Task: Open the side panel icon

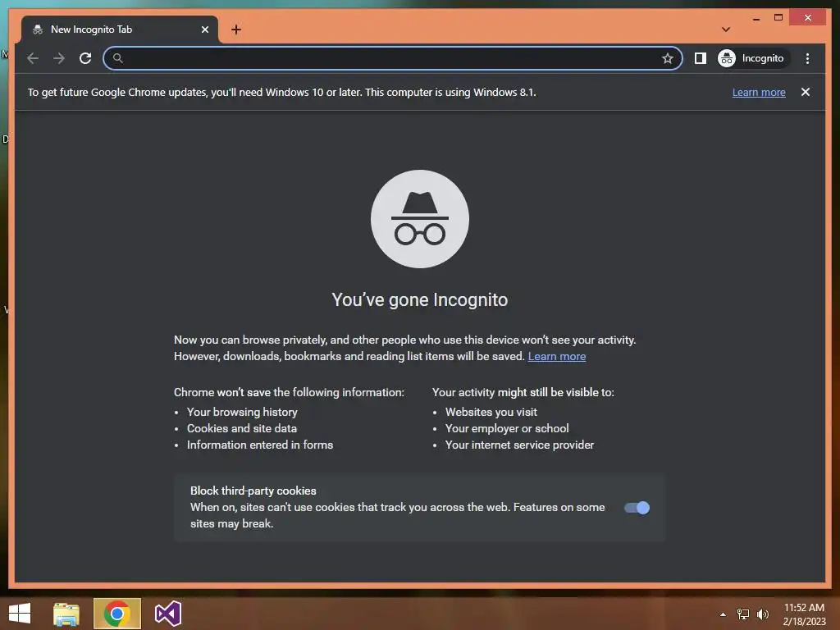Action: (701, 58)
